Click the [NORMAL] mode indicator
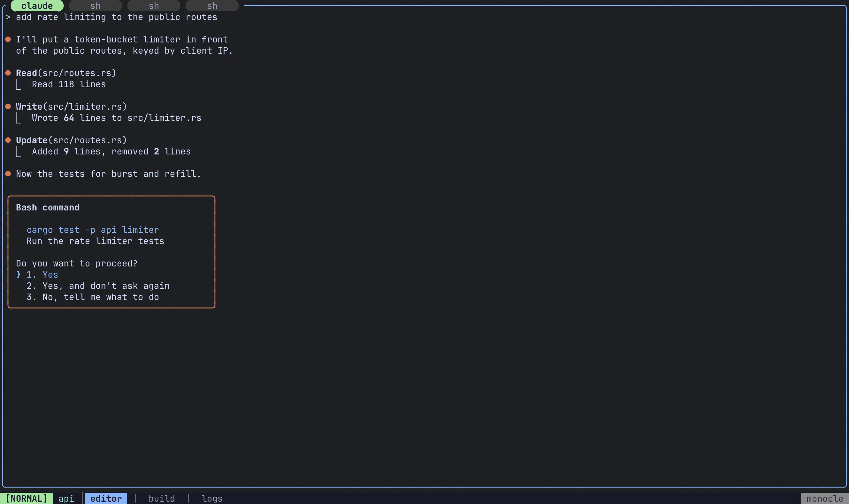Image resolution: width=849 pixels, height=504 pixels. click(27, 498)
